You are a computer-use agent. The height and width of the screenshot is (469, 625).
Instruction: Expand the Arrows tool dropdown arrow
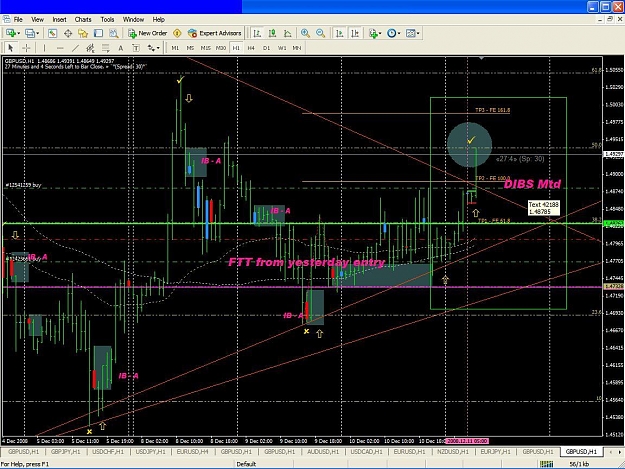point(158,48)
